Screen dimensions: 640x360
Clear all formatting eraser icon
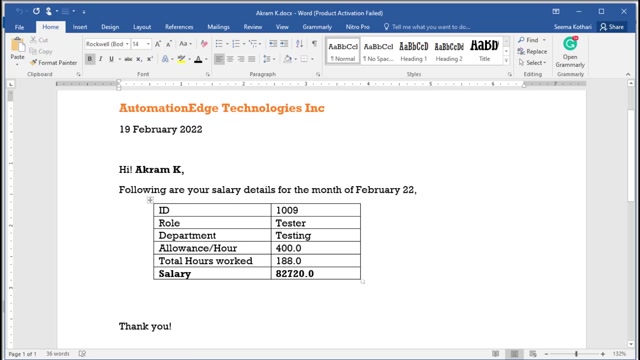coord(204,44)
